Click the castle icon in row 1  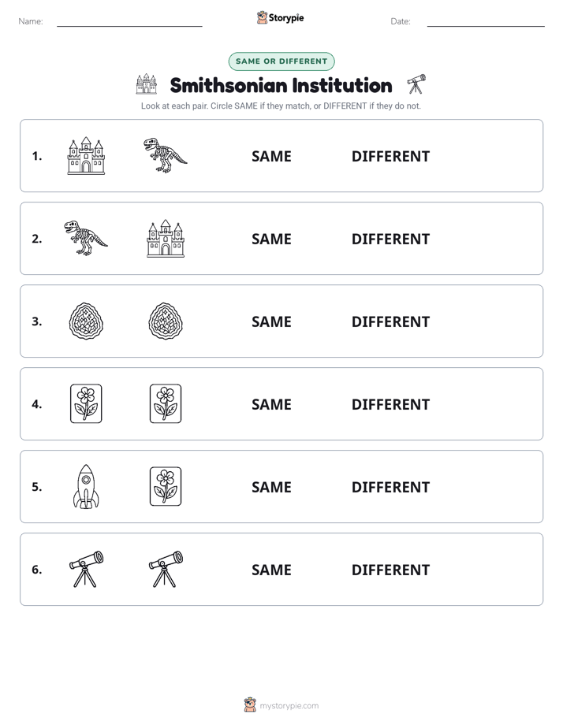pyautogui.click(x=86, y=155)
